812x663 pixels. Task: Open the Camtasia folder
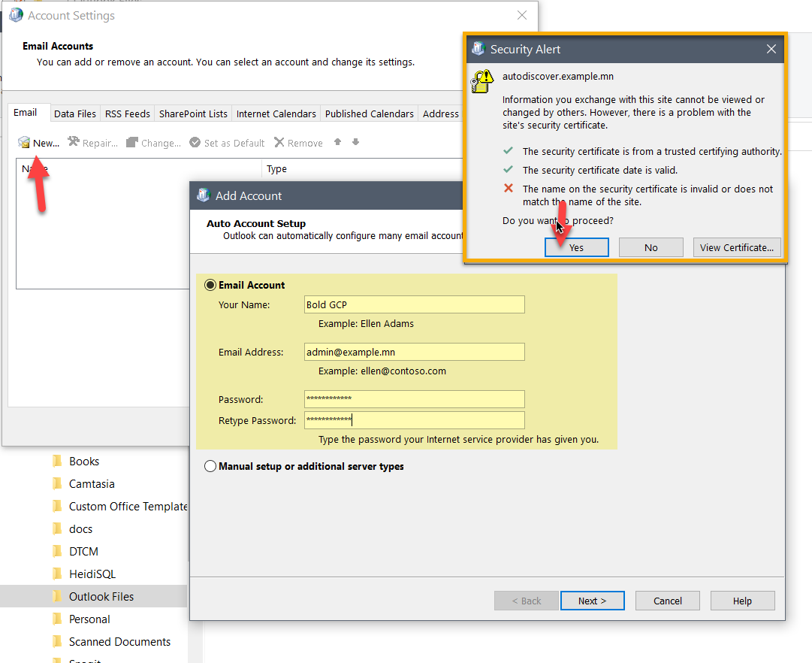tap(92, 483)
